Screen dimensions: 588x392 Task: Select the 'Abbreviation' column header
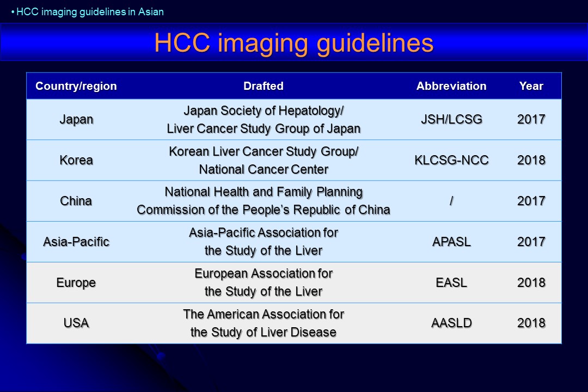(451, 86)
